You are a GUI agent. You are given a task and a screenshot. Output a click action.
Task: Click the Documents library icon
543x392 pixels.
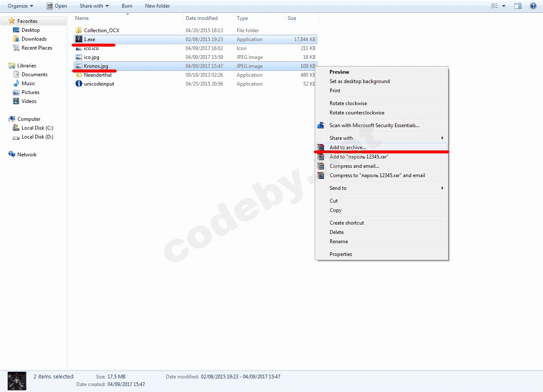click(16, 75)
